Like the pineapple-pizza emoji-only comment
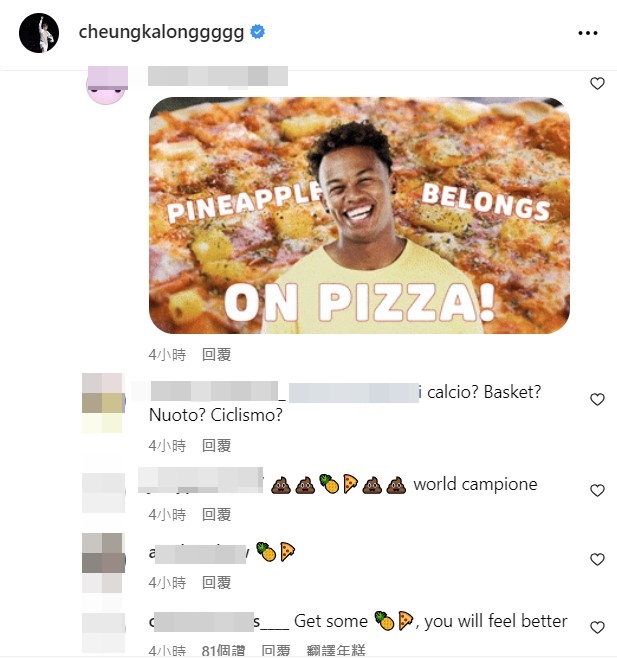Viewport: 617px width, 658px height. click(597, 559)
